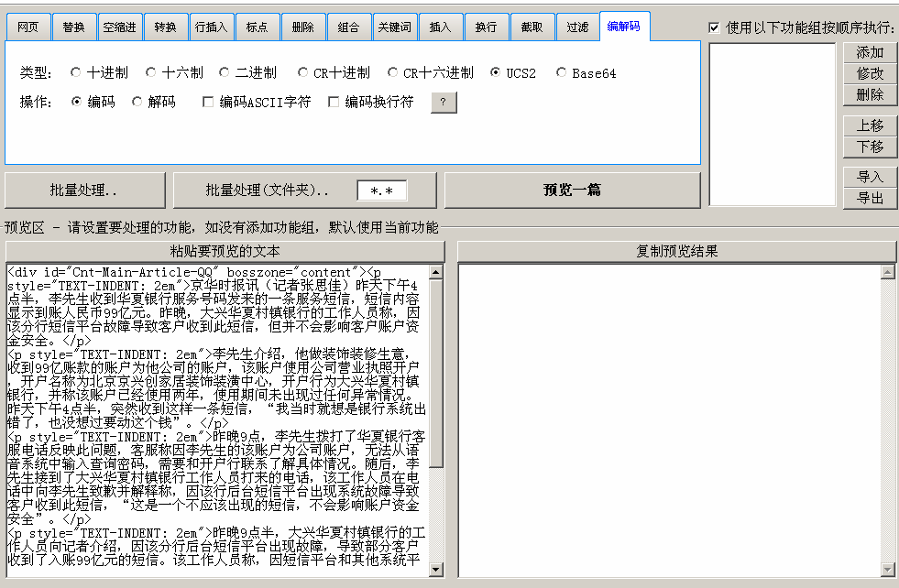
Task: Click 批量处理(文件夹) button
Action: [267, 191]
